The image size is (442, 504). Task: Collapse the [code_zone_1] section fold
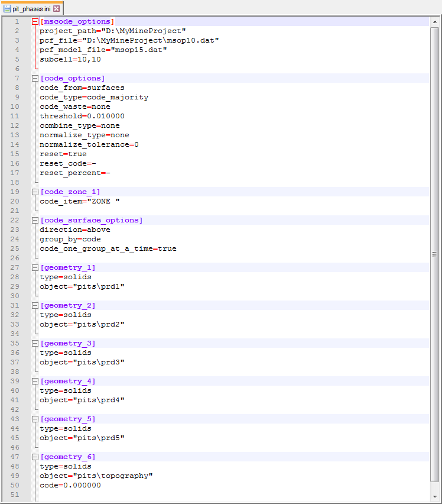coord(35,192)
